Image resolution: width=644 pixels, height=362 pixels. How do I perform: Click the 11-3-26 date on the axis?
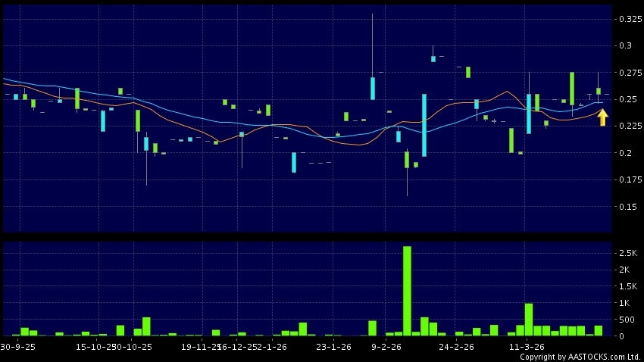(x=525, y=346)
